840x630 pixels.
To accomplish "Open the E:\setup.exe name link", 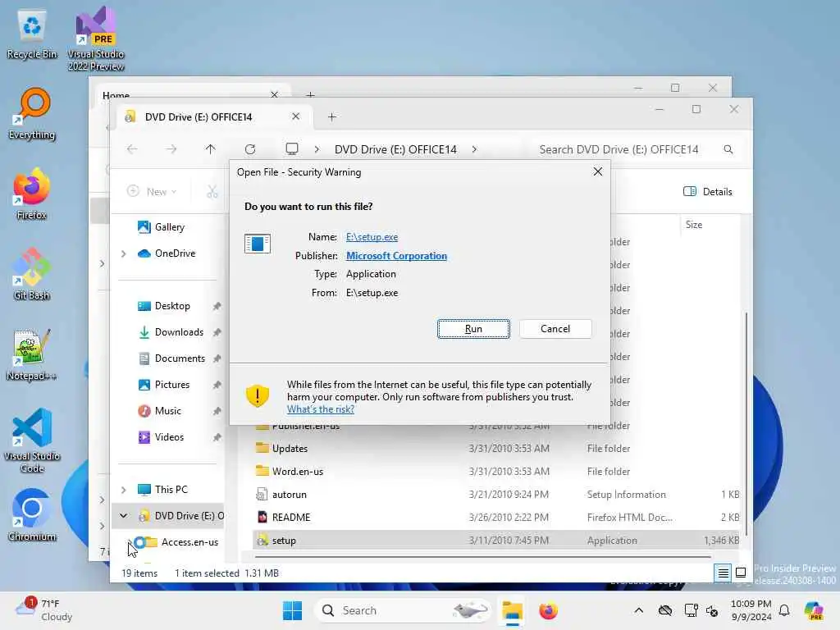I will 372,237.
